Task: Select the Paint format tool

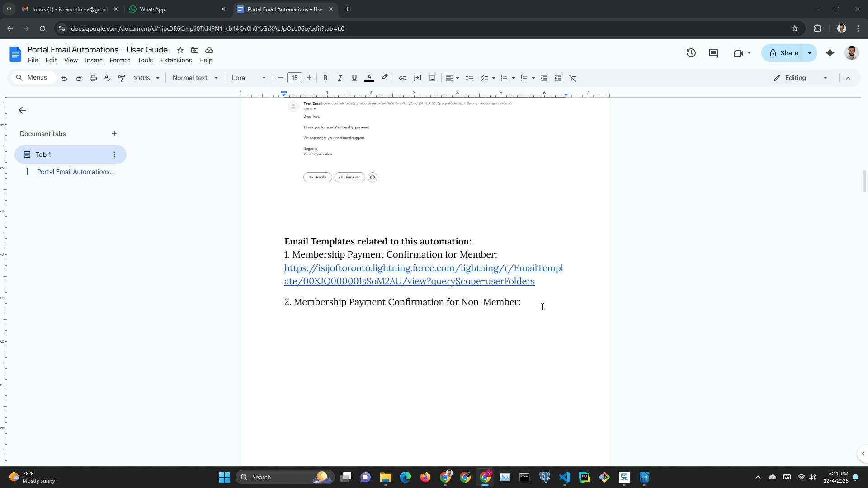Action: pyautogui.click(x=122, y=78)
